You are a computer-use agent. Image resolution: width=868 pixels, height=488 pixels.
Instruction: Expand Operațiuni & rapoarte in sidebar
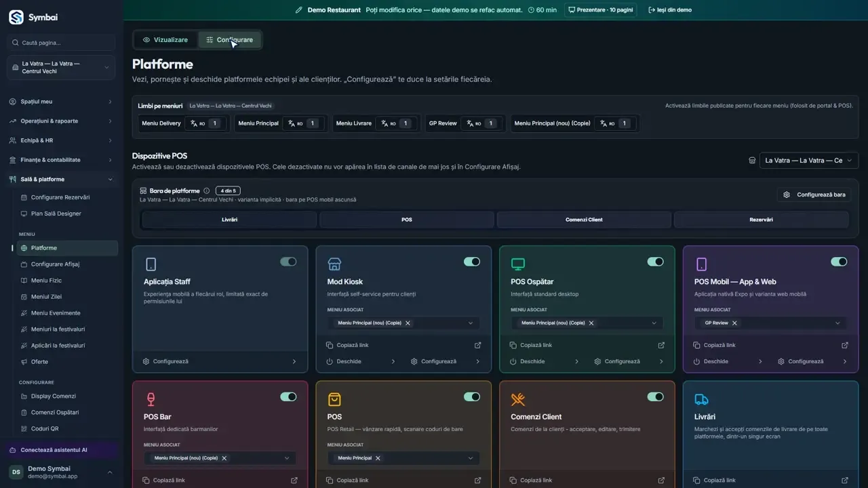pyautogui.click(x=61, y=121)
